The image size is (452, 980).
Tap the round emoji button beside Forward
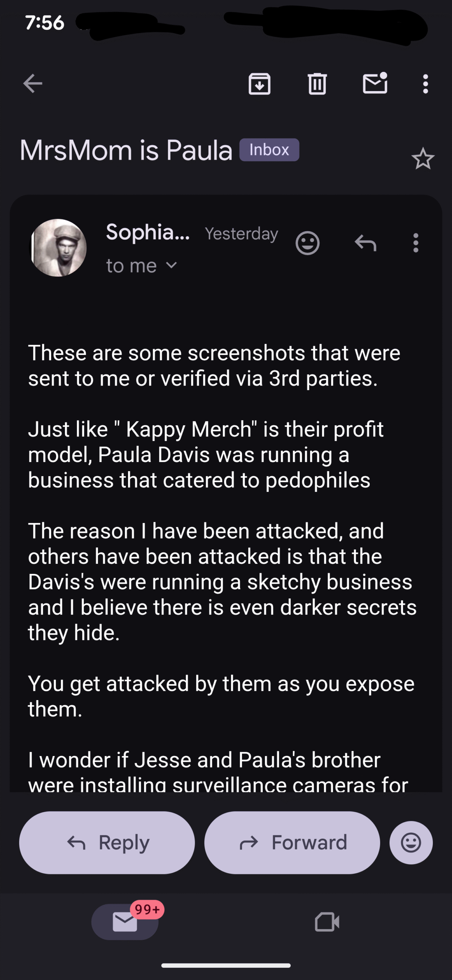pyautogui.click(x=411, y=843)
